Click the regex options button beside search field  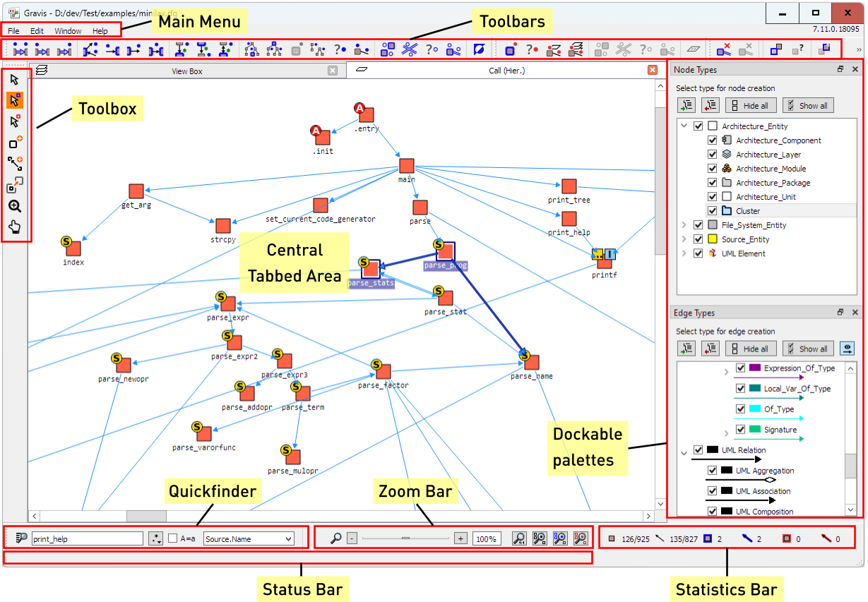coord(156,538)
